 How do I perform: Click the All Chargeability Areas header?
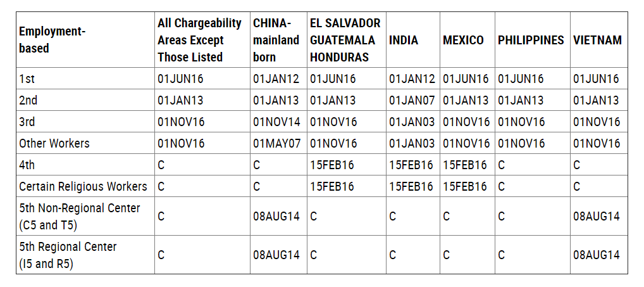[200, 40]
